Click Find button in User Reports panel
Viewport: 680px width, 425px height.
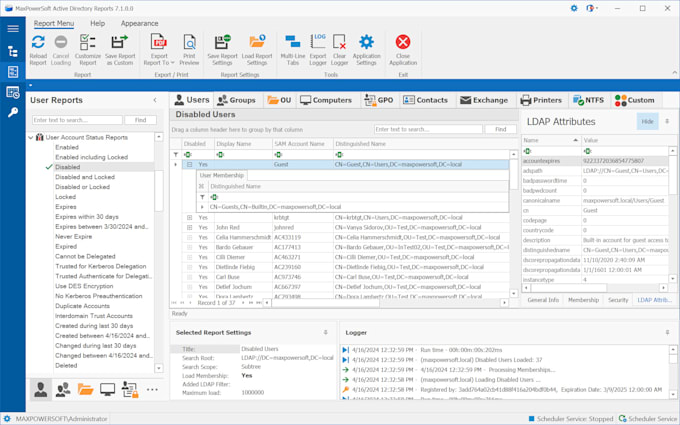(141, 120)
